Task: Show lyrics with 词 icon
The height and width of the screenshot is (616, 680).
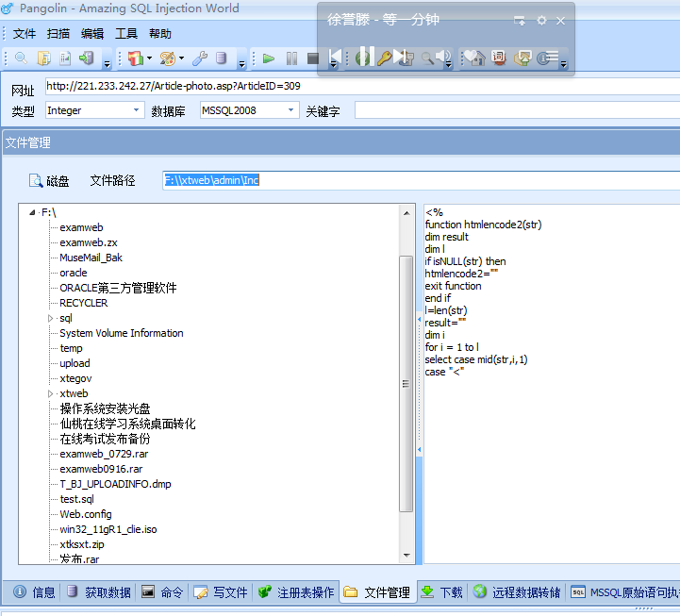Action: [499, 58]
